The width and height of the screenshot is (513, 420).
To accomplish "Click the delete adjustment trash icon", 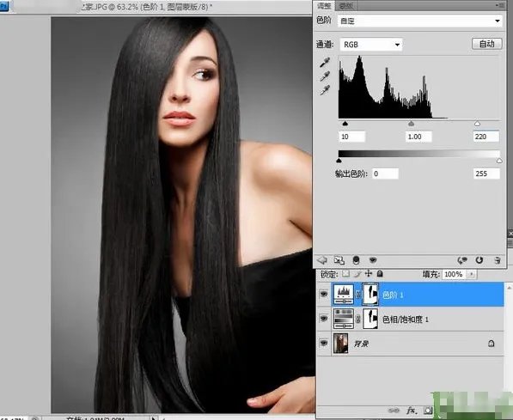I will coord(498,260).
